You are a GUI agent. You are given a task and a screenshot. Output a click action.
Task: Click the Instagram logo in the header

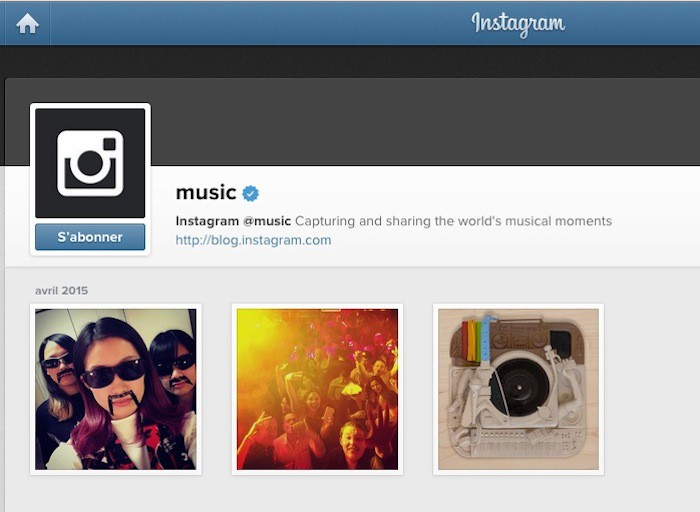[x=518, y=23]
